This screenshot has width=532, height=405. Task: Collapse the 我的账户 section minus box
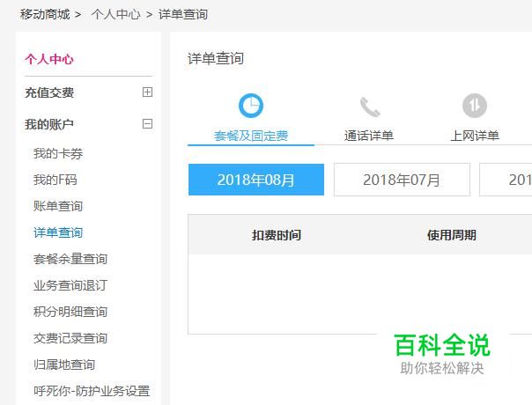point(147,124)
